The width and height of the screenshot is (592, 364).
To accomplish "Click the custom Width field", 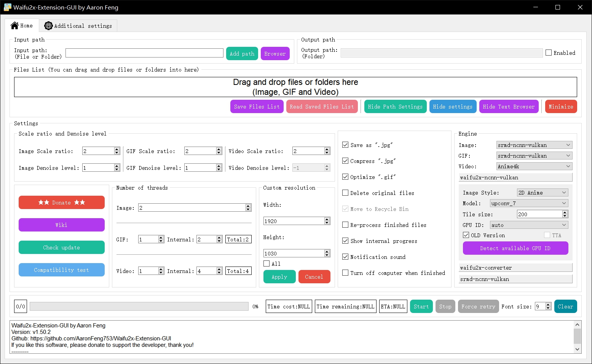I will [297, 221].
